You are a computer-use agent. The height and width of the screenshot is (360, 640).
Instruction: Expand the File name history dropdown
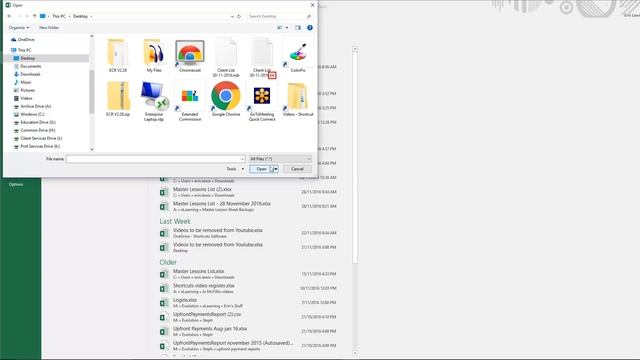[x=242, y=159]
